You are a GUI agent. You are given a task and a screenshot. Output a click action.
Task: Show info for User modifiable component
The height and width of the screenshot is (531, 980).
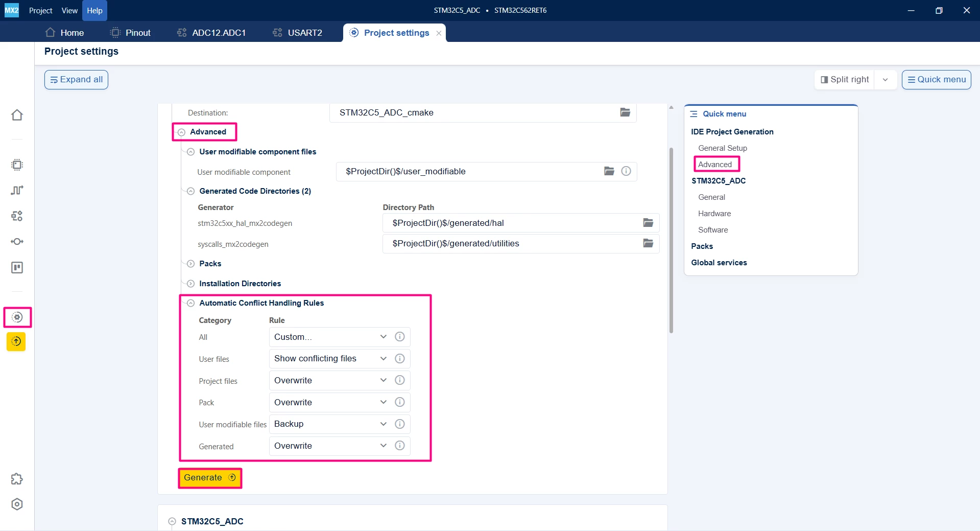point(626,171)
